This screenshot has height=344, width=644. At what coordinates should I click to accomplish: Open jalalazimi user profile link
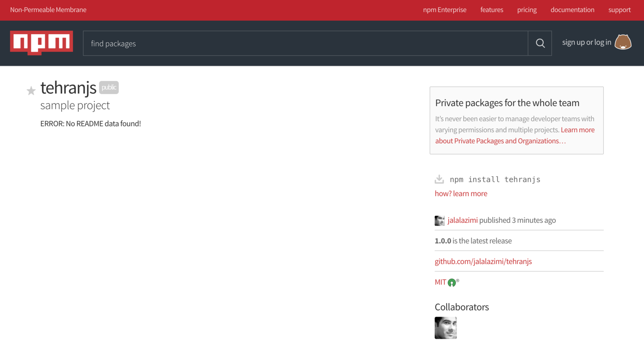click(x=462, y=220)
